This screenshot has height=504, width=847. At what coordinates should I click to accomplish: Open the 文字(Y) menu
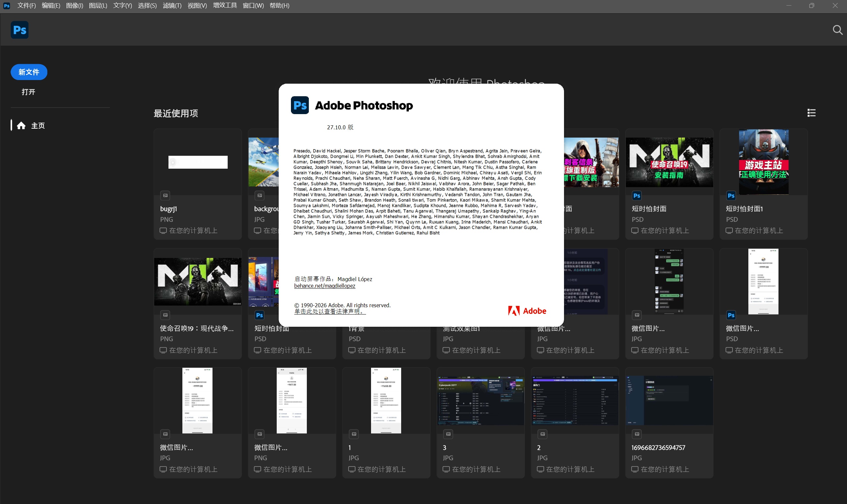(x=122, y=6)
